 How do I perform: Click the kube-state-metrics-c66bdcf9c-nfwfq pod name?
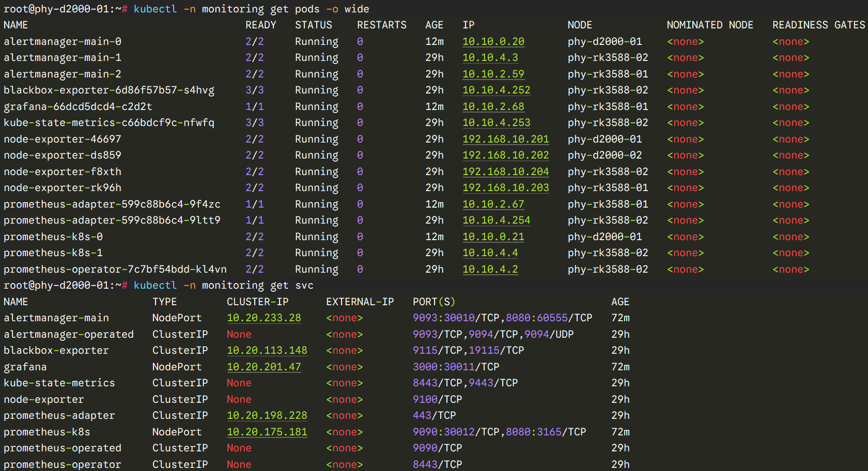tap(109, 122)
